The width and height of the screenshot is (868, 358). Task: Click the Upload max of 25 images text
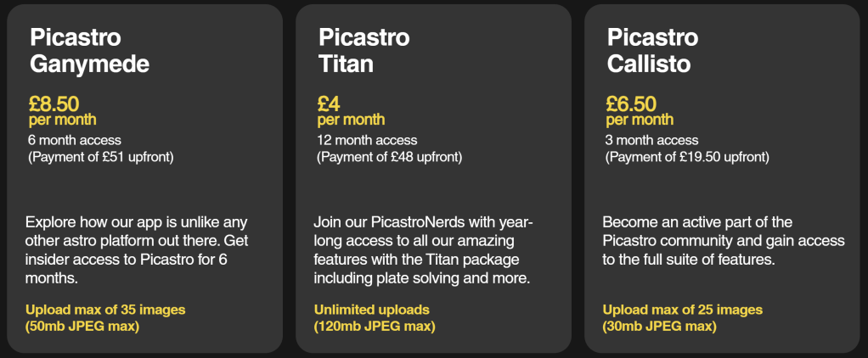pos(683,310)
